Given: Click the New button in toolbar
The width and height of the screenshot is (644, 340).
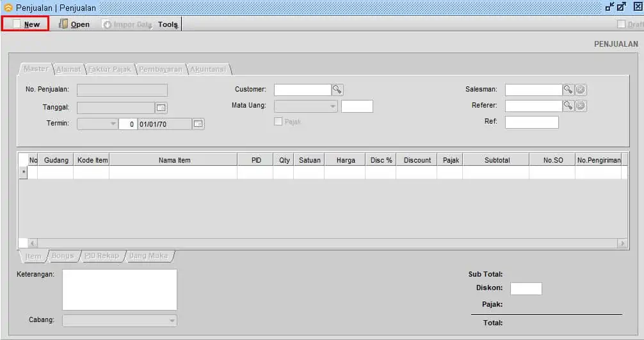Looking at the screenshot, I should pos(26,24).
